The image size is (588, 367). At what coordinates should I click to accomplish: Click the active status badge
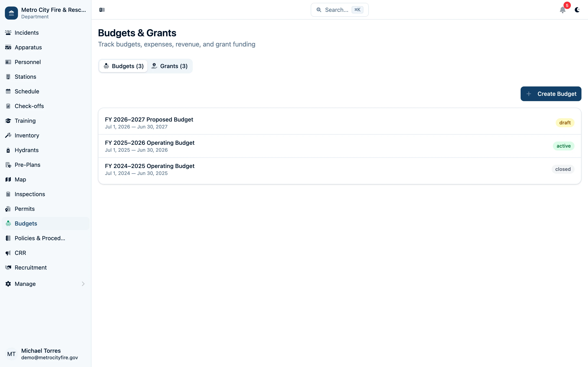[x=564, y=146]
